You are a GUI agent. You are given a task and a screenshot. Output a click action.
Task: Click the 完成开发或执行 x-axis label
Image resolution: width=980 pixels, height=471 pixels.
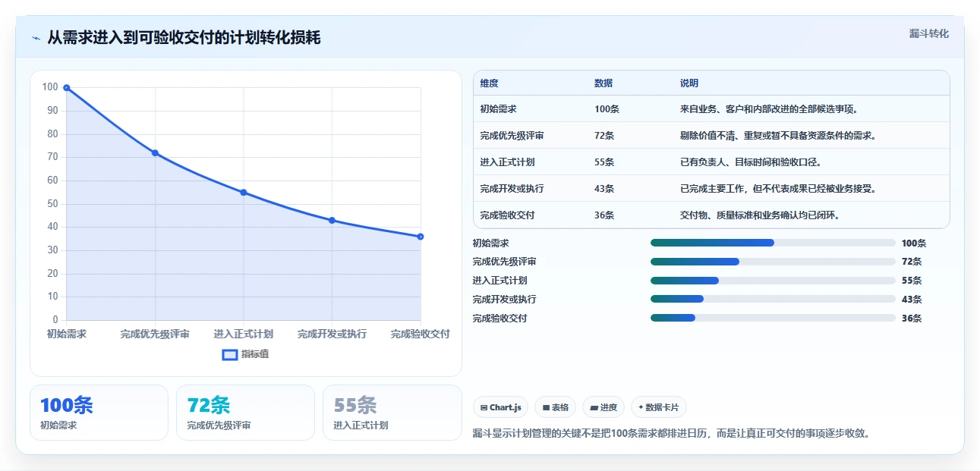(x=332, y=334)
